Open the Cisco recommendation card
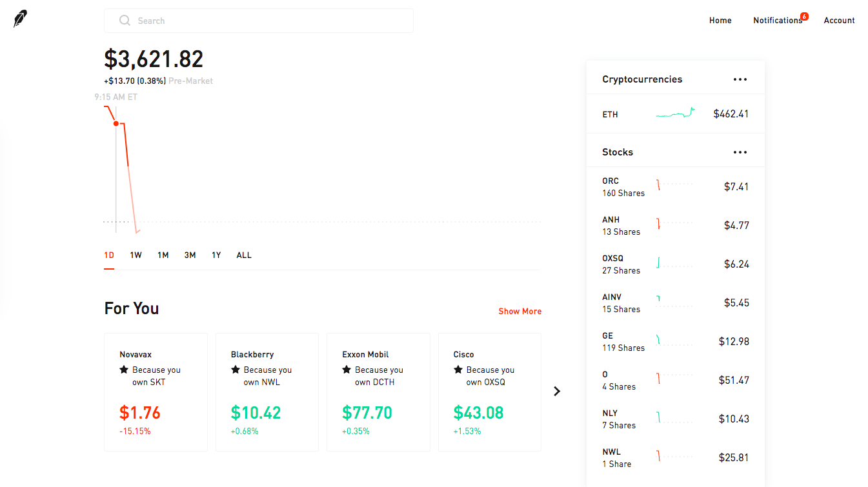This screenshot has width=868, height=487. click(x=490, y=392)
